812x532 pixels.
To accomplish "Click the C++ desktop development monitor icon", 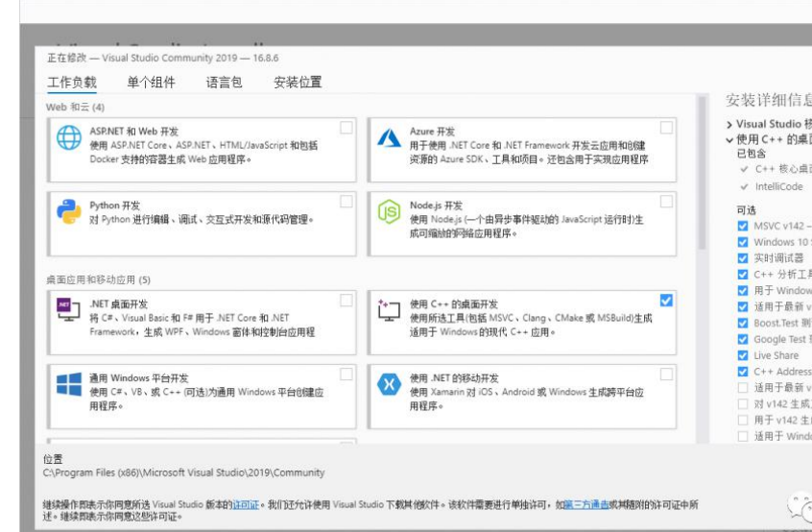I will 389,310.
